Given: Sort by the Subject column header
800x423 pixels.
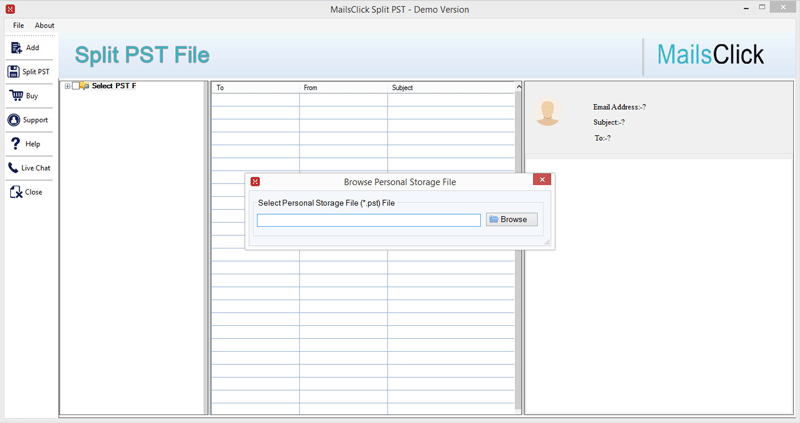Looking at the screenshot, I should (451, 88).
